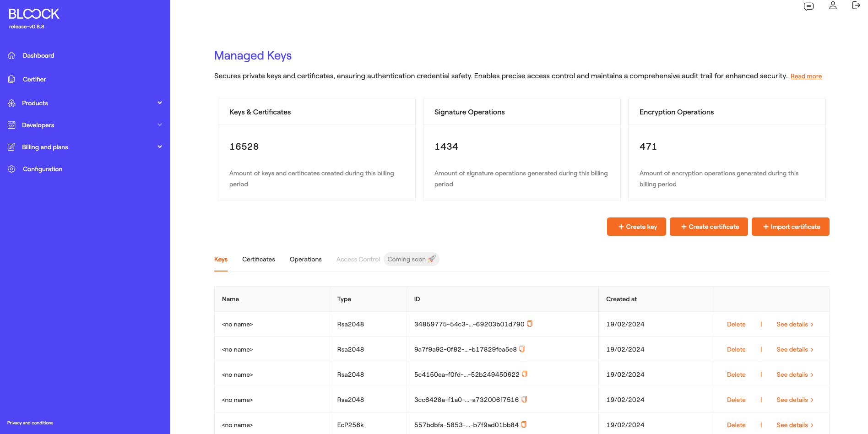Click the Configuration gear icon
The image size is (868, 434).
pos(12,169)
